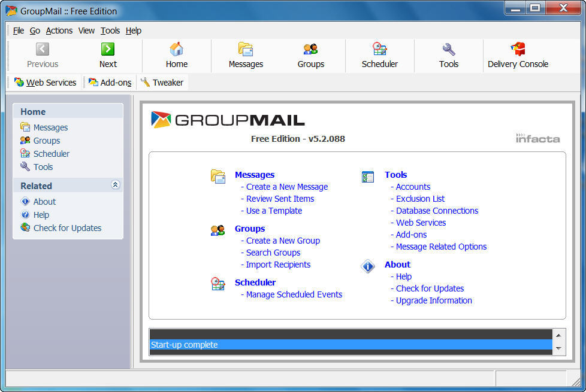586x392 pixels.
Task: Click the green Next arrow icon
Action: [x=108, y=49]
